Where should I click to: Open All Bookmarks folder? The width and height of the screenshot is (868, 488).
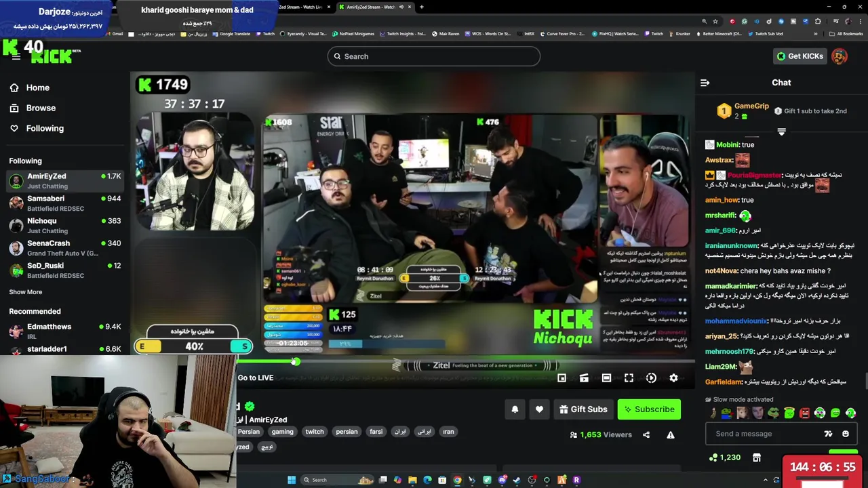pyautogui.click(x=846, y=34)
